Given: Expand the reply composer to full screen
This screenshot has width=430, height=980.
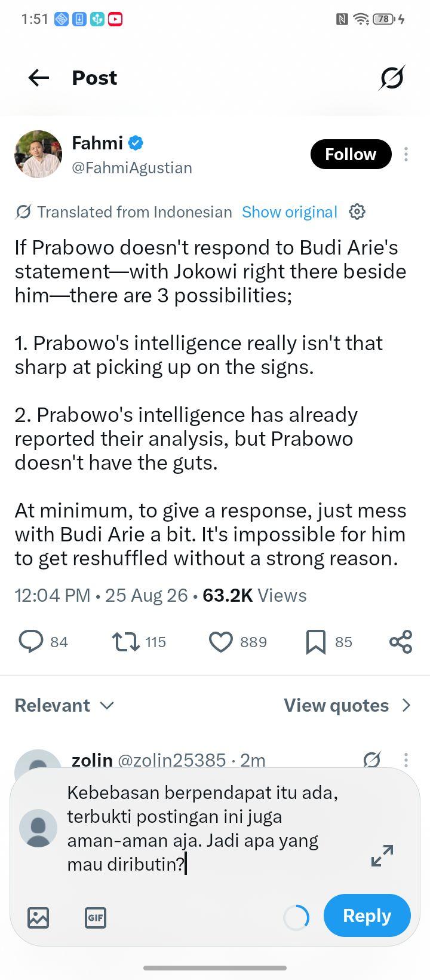Looking at the screenshot, I should point(382,856).
